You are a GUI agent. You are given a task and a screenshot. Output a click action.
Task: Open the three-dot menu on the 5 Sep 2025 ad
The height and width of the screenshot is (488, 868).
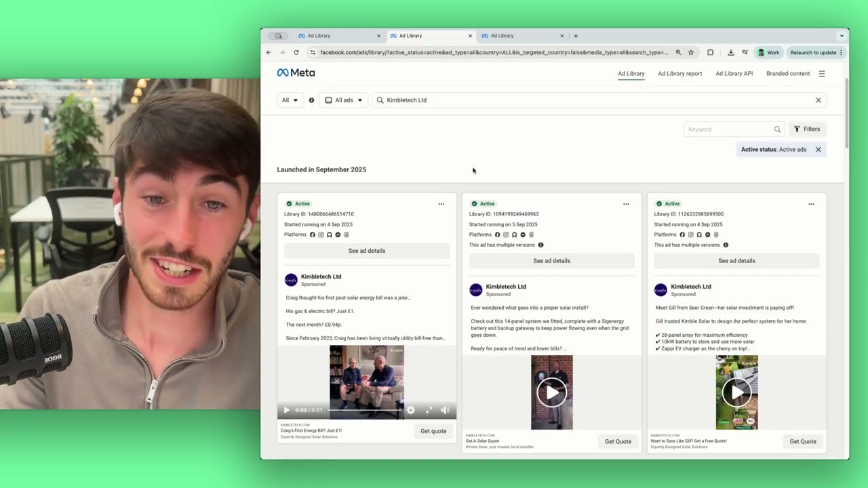click(626, 204)
